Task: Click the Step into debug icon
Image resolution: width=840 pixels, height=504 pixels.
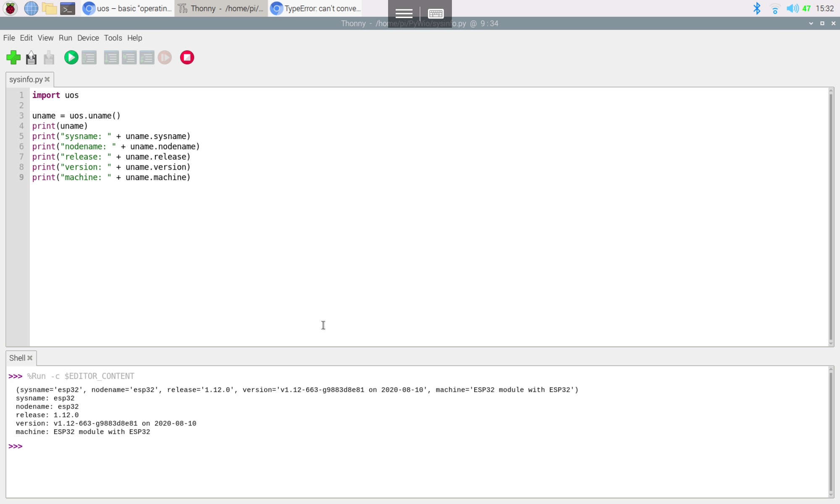Action: pos(129,58)
